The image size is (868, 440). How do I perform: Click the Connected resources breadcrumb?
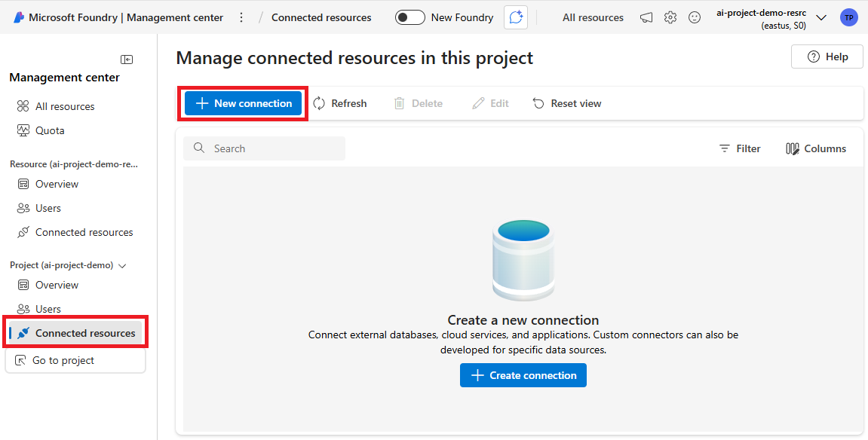pyautogui.click(x=321, y=17)
